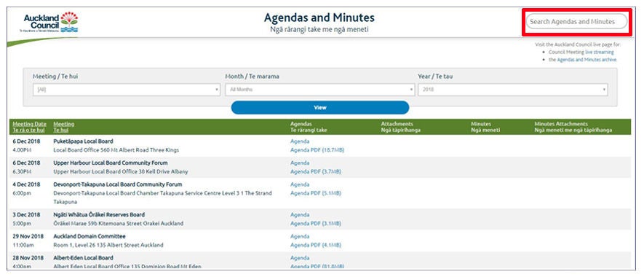The width and height of the screenshot is (644, 277).
Task: Select Upper Harbour Local Board Community Forum title
Action: [x=111, y=163]
